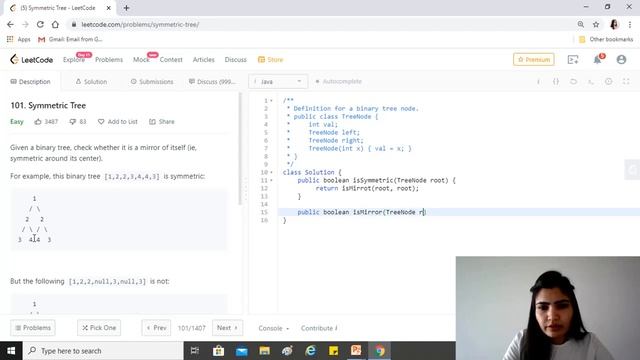Screen dimensions: 640x360
Task: Go to Mock interviews
Action: tap(141, 60)
